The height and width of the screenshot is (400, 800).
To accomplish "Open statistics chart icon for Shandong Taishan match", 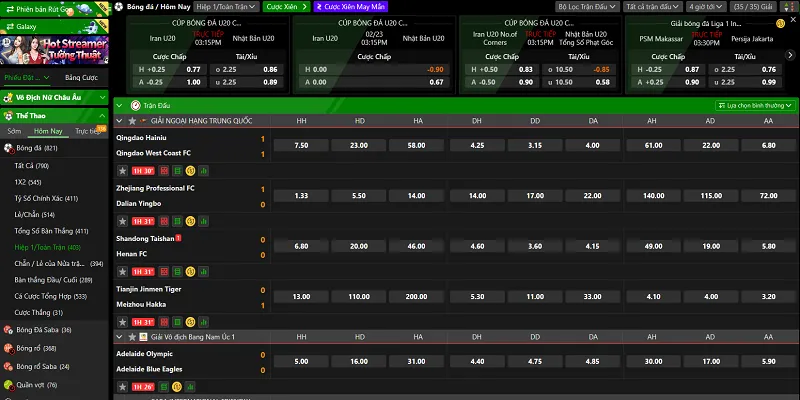I will tap(204, 272).
